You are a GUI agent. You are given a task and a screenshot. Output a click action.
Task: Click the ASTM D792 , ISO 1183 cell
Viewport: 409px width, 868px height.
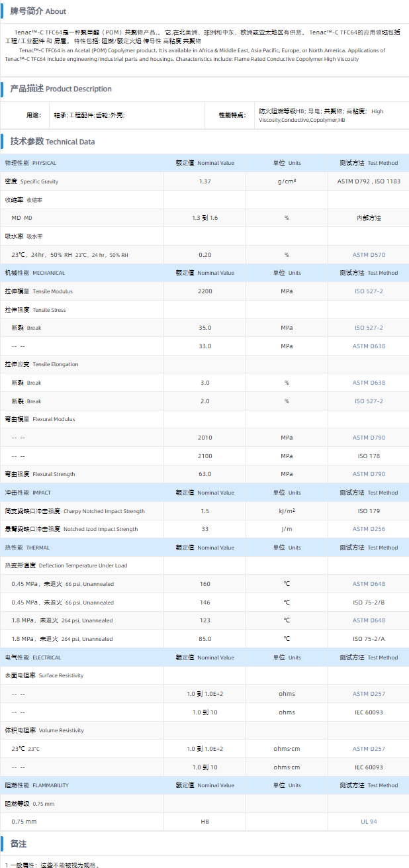click(369, 181)
